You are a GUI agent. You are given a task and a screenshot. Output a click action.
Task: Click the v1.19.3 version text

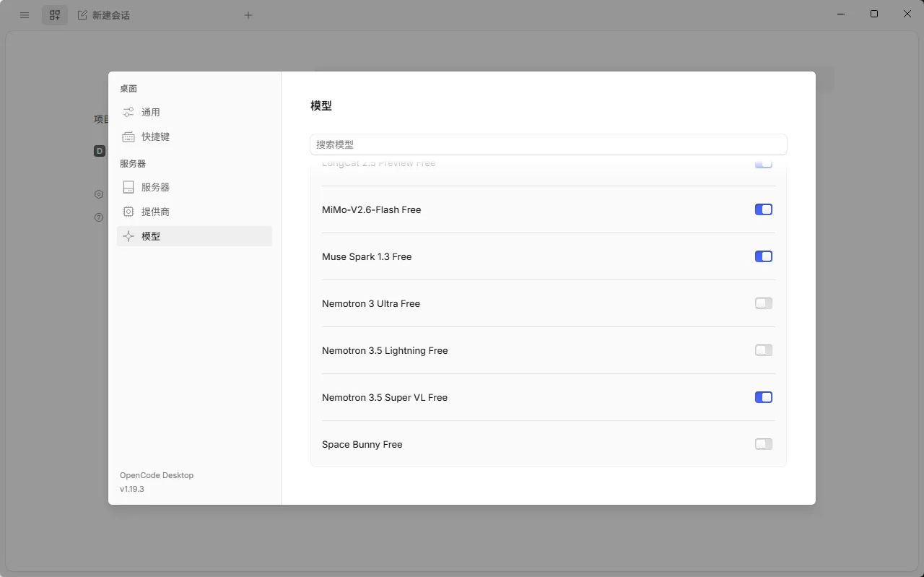[x=132, y=489]
